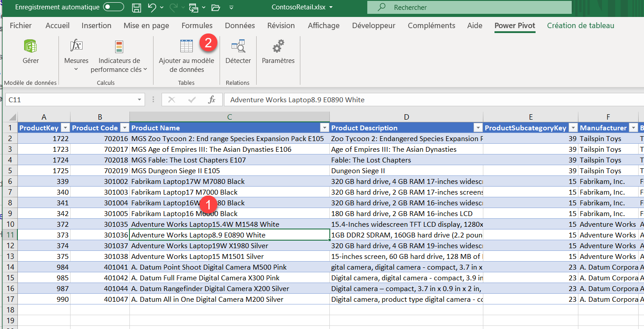The width and height of the screenshot is (644, 329).
Task: Select column D header
Action: [x=406, y=117]
